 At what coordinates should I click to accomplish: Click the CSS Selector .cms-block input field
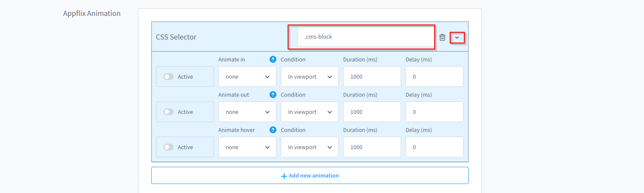[365, 37]
